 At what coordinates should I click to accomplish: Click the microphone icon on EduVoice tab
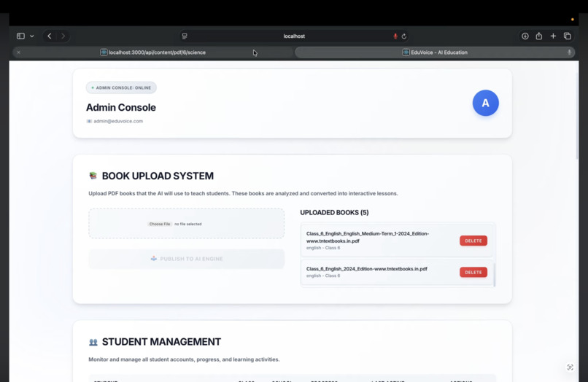tap(569, 52)
